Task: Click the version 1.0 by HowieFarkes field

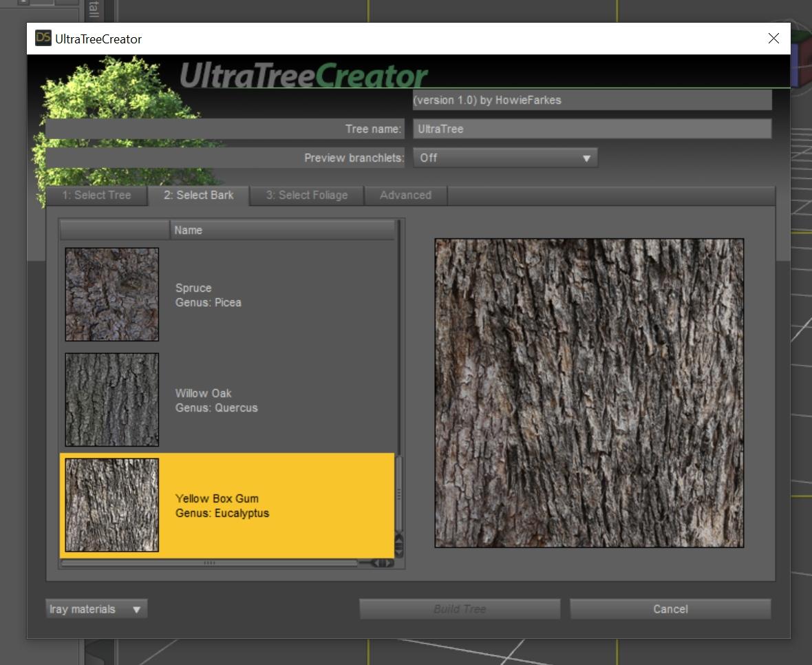Action: [592, 100]
